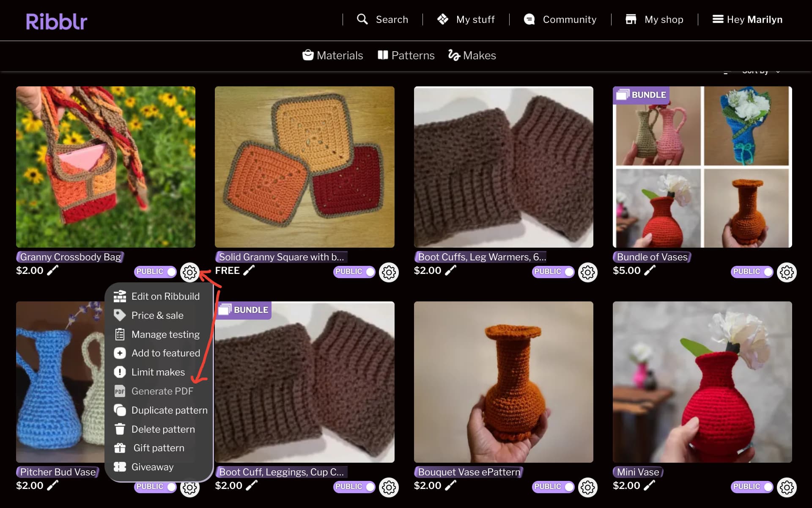Viewport: 812px width, 508px height.
Task: Click Granny Crossbody Bag thumbnail
Action: (x=106, y=167)
